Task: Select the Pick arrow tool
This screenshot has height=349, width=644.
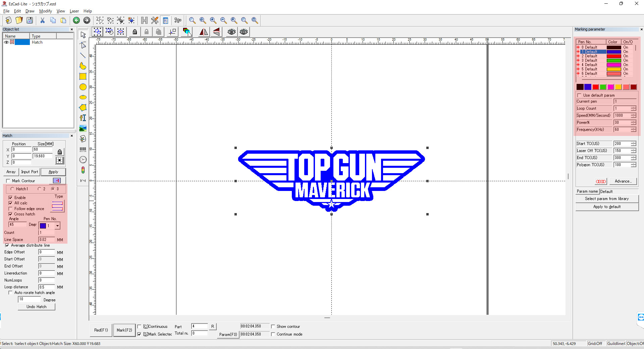Action: click(x=83, y=35)
